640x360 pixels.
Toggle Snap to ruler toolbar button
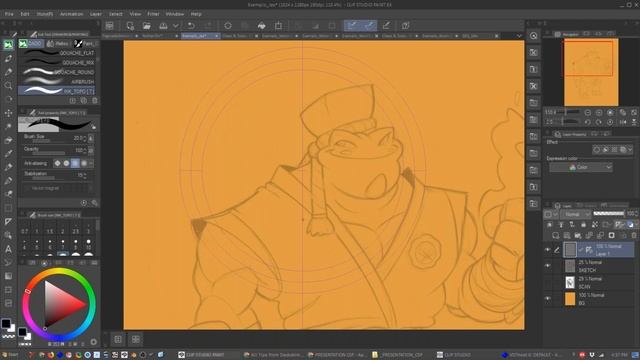(x=352, y=26)
